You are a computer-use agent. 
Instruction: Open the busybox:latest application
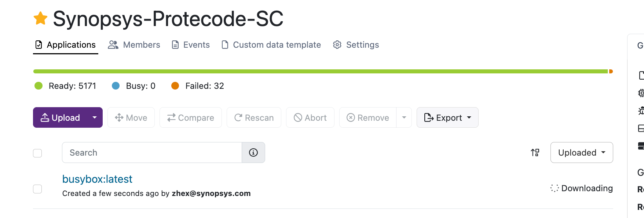coord(97,179)
